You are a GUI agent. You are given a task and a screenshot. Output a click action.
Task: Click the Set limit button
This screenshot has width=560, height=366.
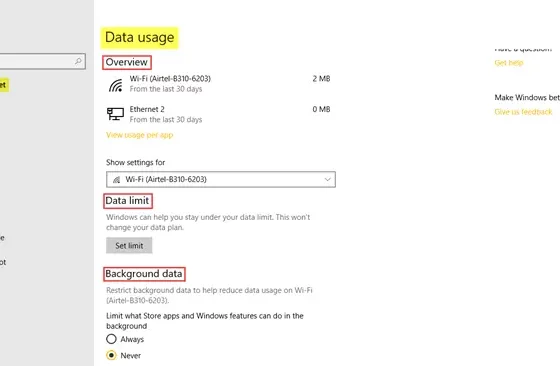tap(129, 246)
